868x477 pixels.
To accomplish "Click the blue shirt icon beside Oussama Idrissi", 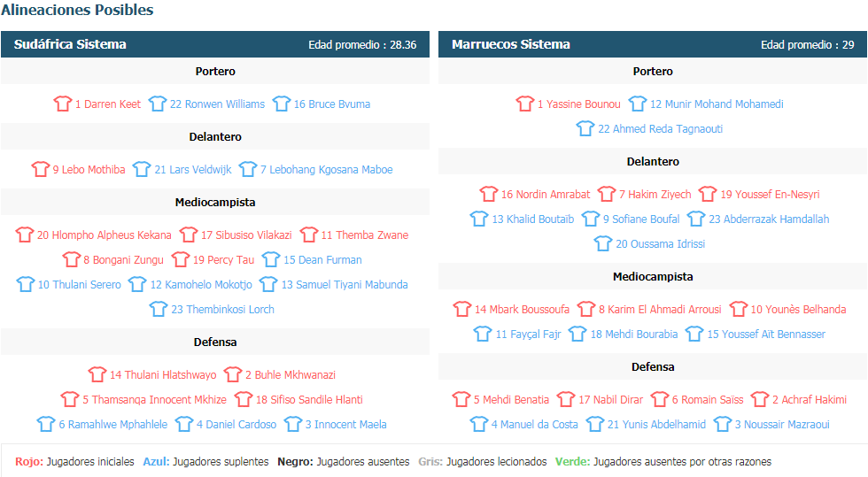I will click(x=603, y=243).
